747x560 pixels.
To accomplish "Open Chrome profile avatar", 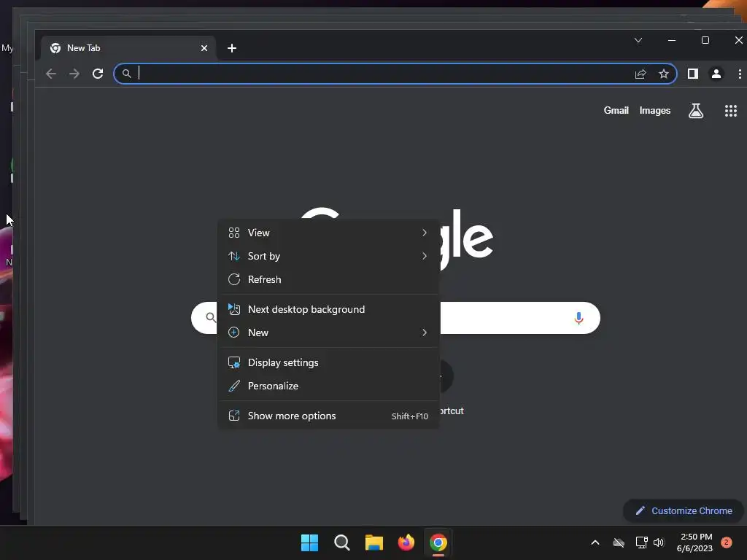I will pos(716,74).
